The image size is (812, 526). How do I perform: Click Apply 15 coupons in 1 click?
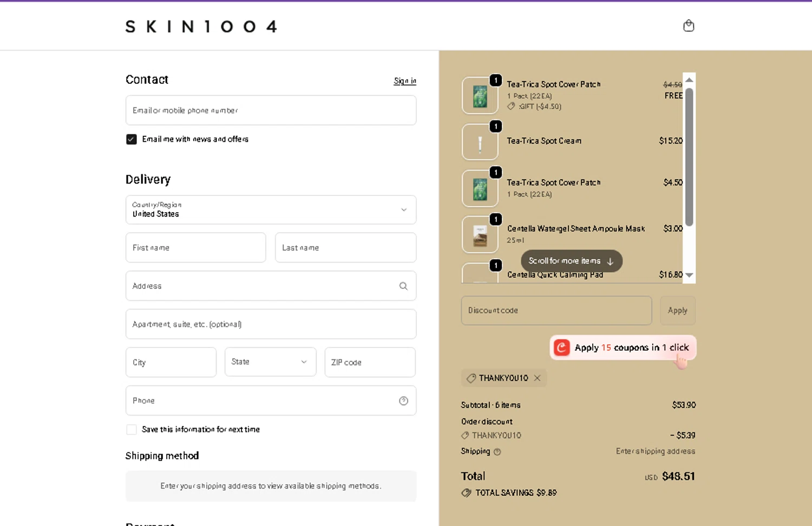tap(623, 347)
